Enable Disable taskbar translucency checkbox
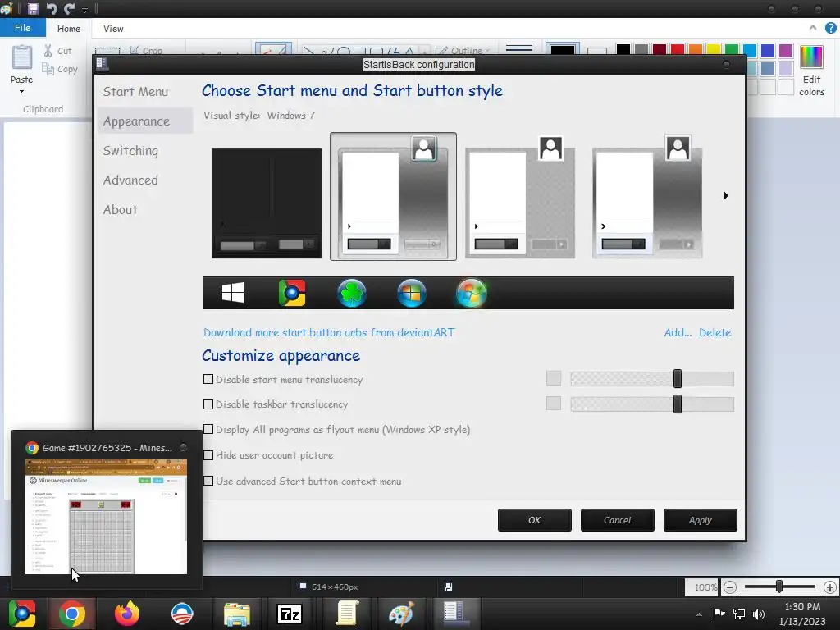 coord(208,404)
